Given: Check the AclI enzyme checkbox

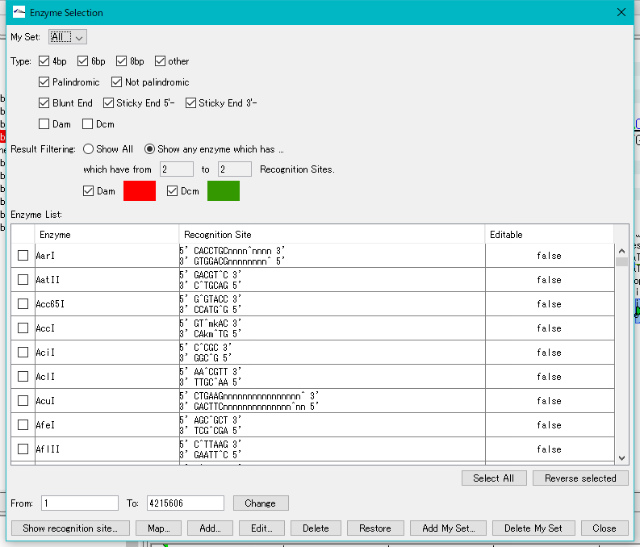Looking at the screenshot, I should click(x=23, y=376).
